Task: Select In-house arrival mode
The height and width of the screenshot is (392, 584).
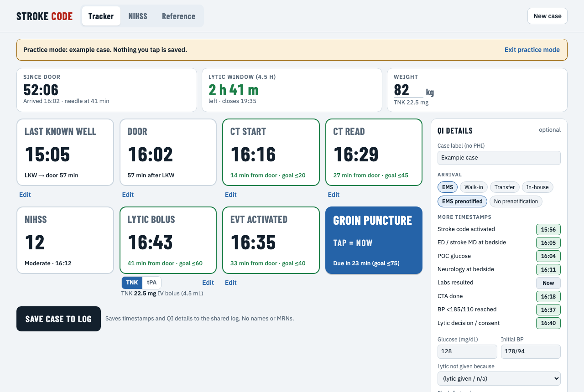Action: [537, 187]
